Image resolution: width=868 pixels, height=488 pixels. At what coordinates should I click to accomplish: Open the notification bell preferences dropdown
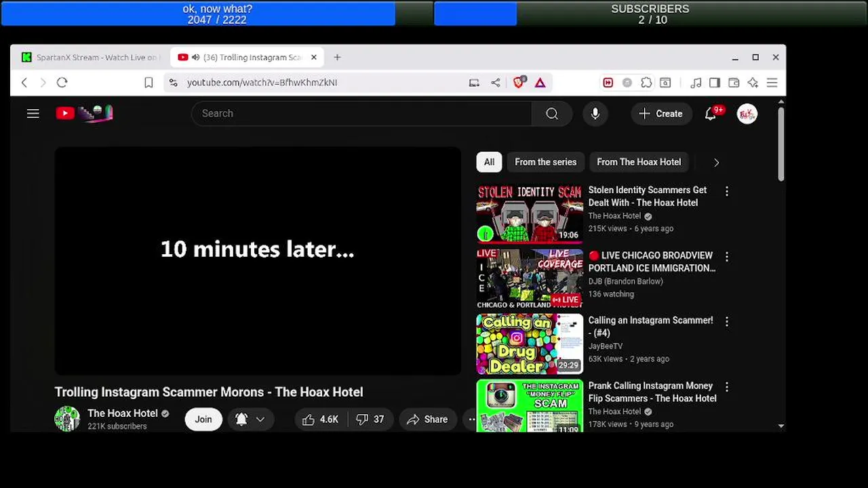[250, 420]
